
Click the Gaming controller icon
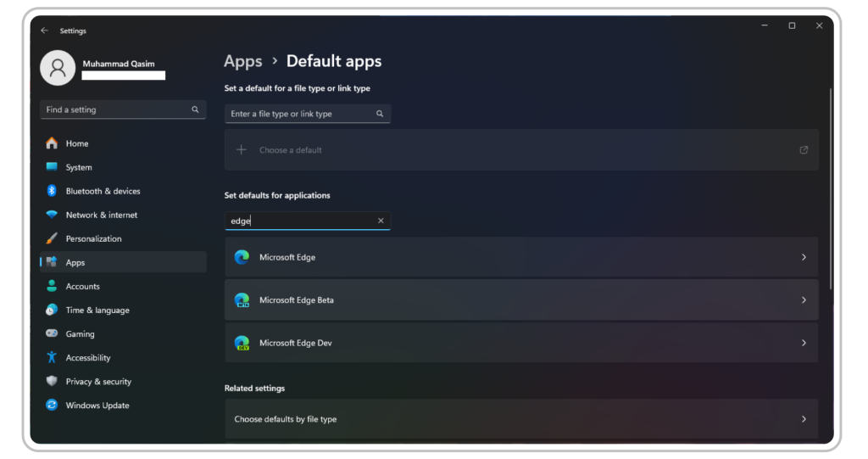click(52, 333)
